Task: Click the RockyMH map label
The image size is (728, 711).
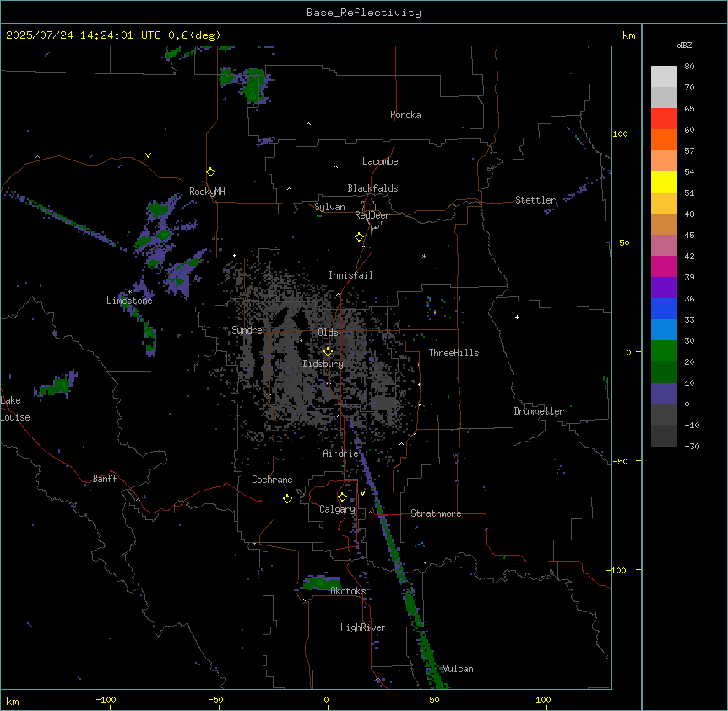Action: pyautogui.click(x=207, y=192)
